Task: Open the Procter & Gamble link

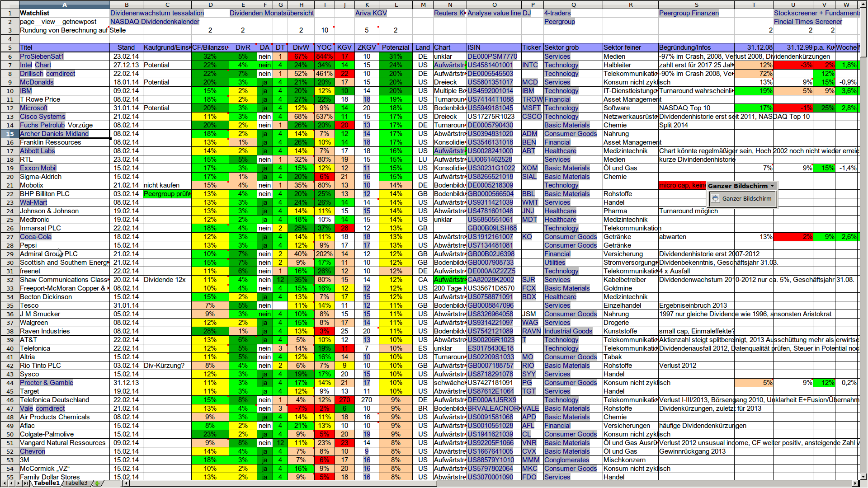Action: [47, 383]
